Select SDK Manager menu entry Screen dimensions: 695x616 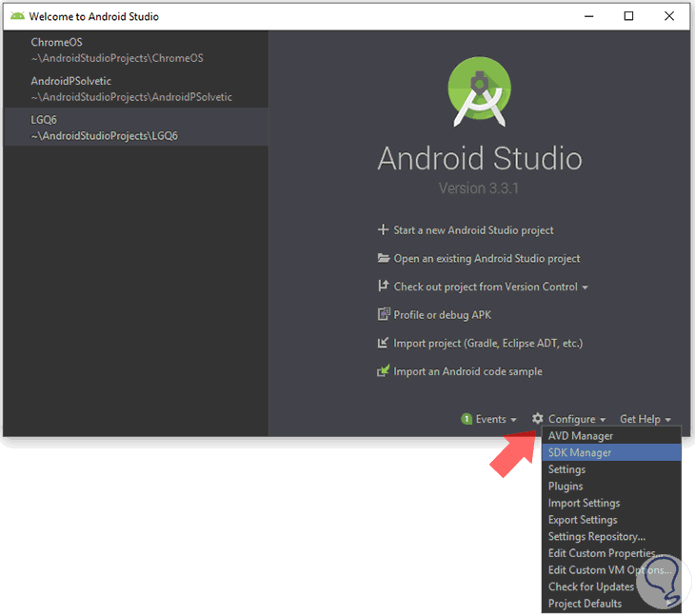pyautogui.click(x=611, y=452)
